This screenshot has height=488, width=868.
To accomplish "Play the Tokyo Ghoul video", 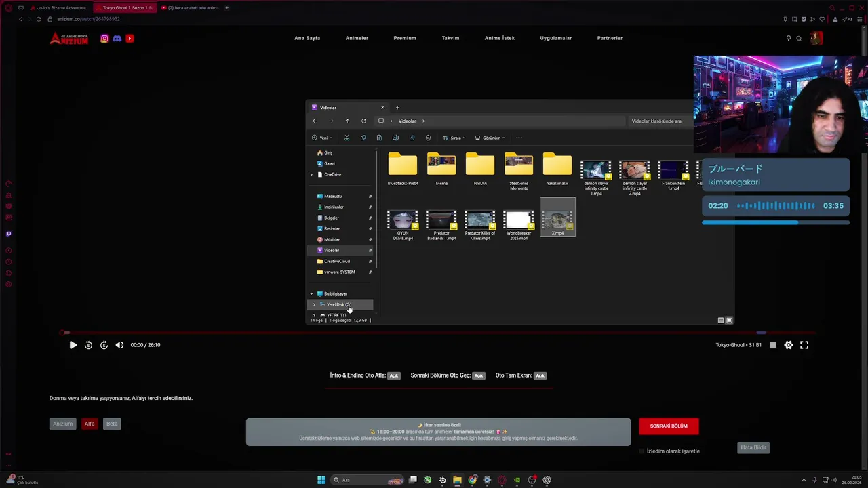I will pos(73,345).
